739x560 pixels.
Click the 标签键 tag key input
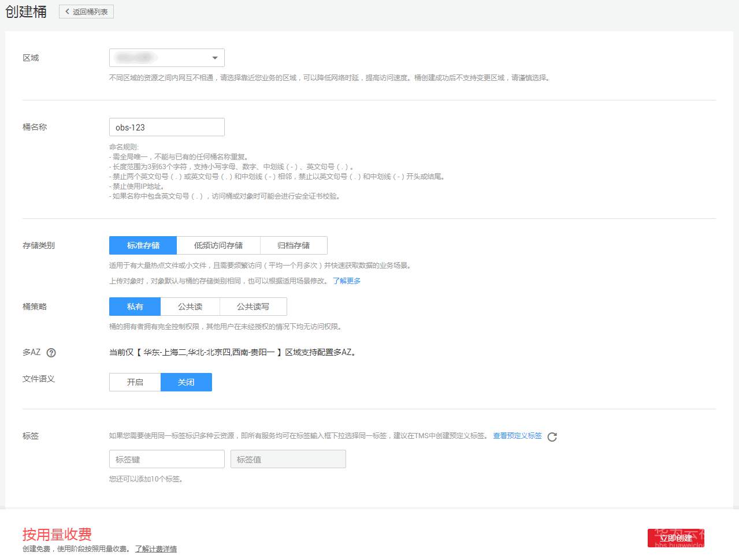(166, 459)
